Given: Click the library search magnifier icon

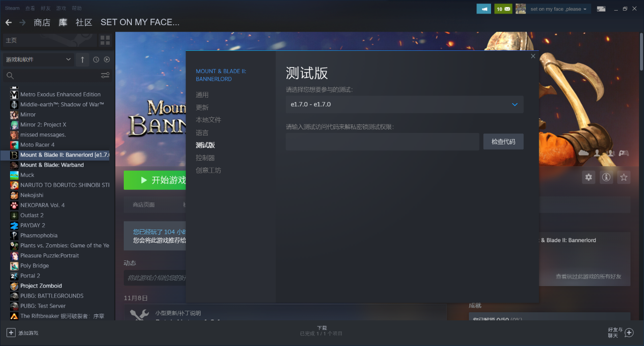Looking at the screenshot, I should tap(10, 76).
